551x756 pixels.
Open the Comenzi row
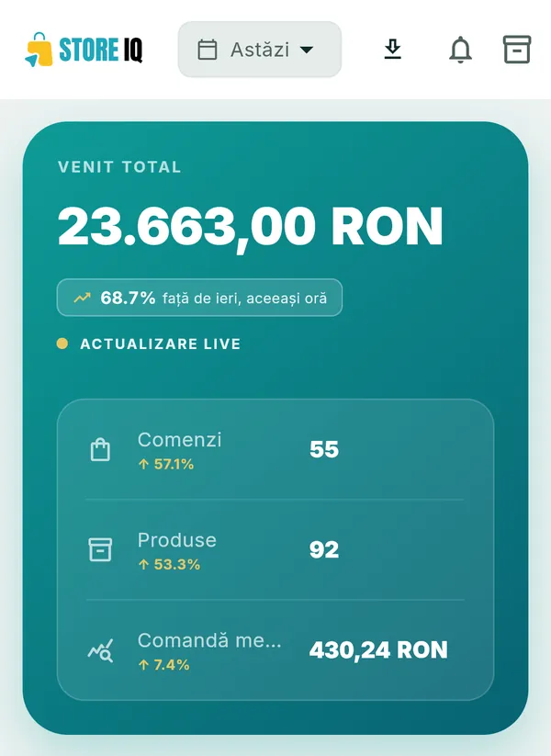tap(275, 450)
